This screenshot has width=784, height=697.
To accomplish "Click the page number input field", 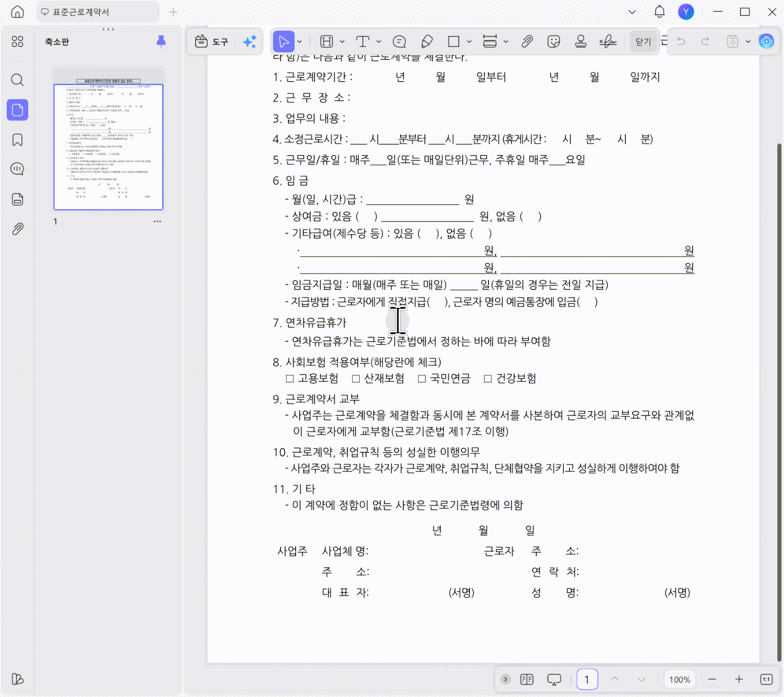I will pyautogui.click(x=587, y=680).
